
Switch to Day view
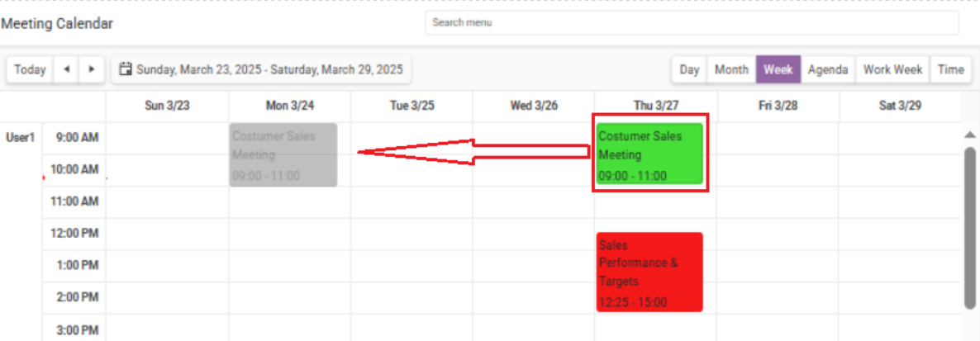(689, 69)
